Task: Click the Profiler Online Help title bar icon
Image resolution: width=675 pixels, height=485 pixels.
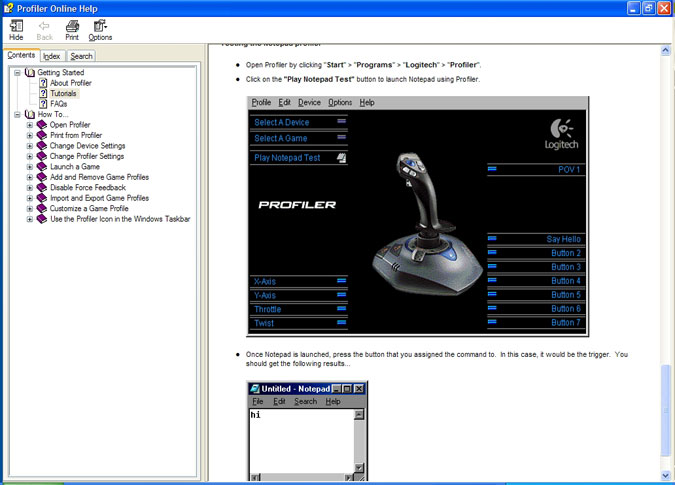Action: point(9,8)
